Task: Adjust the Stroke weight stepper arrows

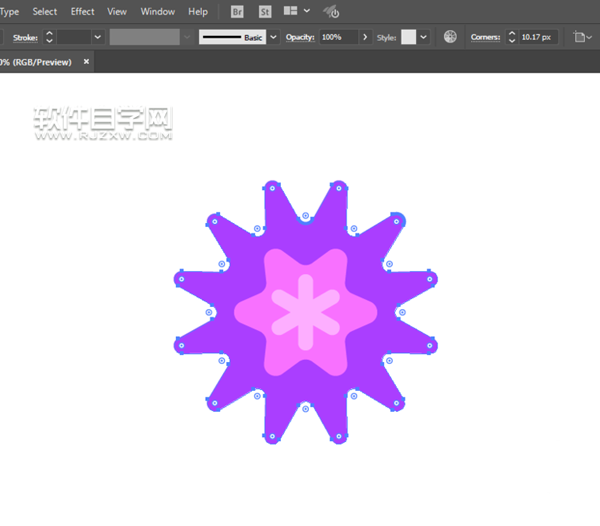Action: point(49,37)
